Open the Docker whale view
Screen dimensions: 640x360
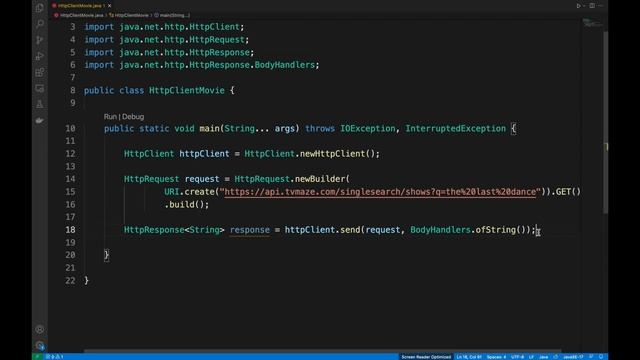[40, 120]
